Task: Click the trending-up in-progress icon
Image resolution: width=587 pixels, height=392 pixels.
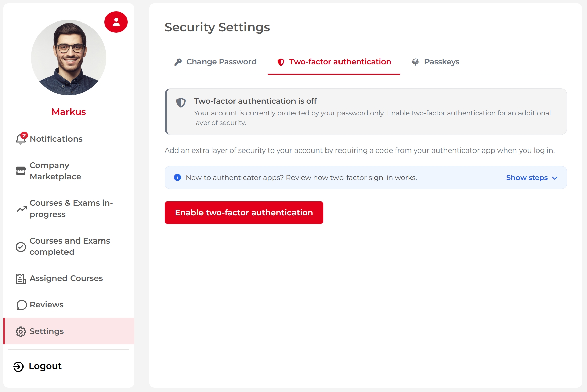Action: (22, 209)
